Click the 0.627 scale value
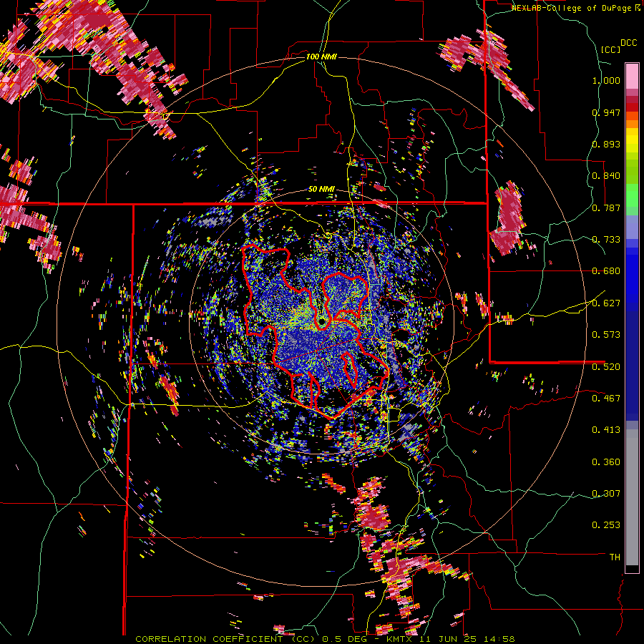Viewport: 644px width, 644px height. tap(606, 303)
